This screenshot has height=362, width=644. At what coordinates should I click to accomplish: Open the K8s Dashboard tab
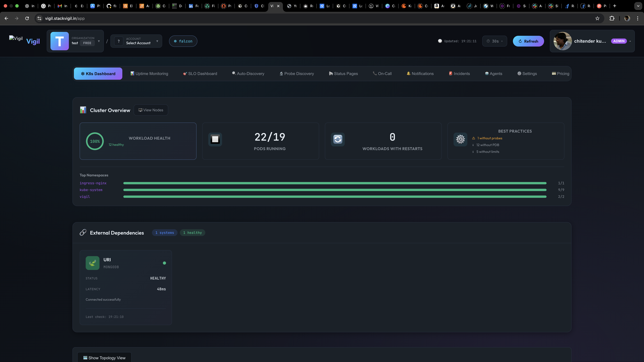click(98, 73)
